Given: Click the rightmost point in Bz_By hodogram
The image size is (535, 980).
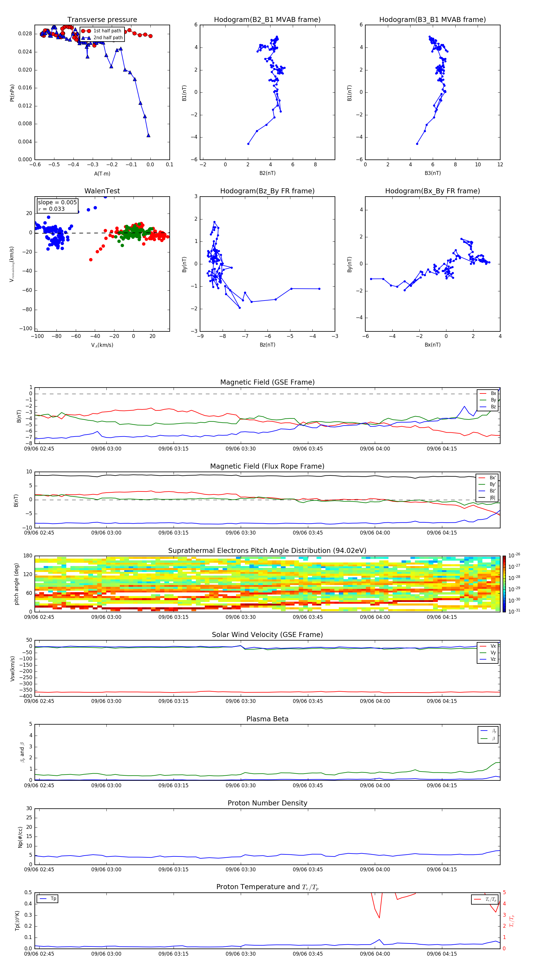Looking at the screenshot, I should [x=319, y=289].
